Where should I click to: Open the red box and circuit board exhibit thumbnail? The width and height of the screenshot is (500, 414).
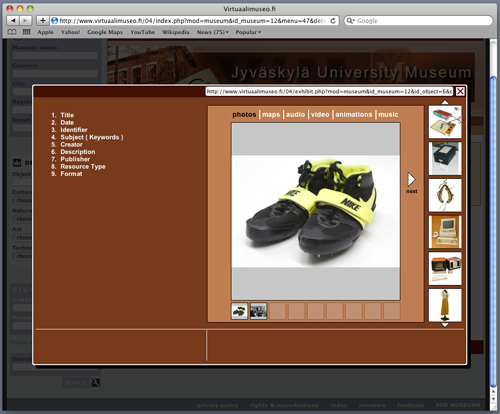tap(445, 122)
